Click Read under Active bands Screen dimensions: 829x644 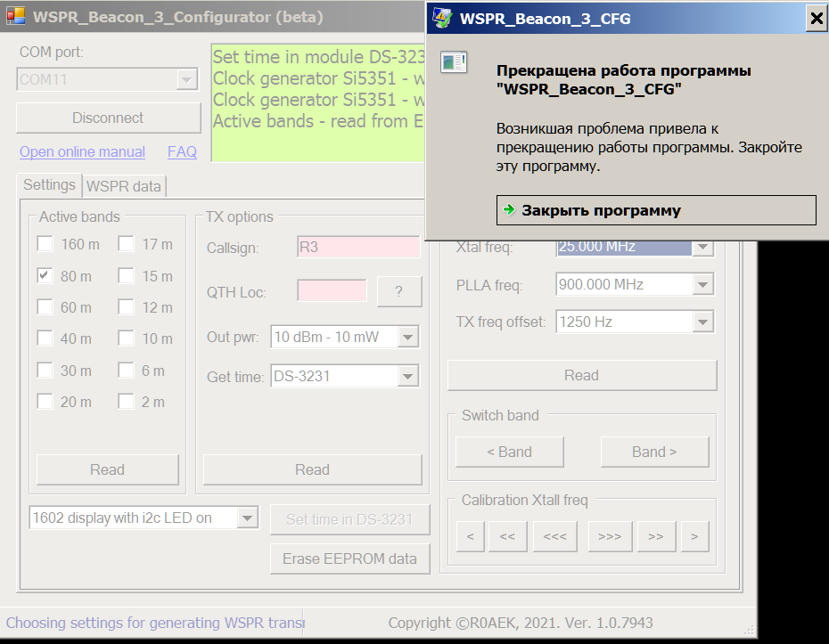[107, 469]
